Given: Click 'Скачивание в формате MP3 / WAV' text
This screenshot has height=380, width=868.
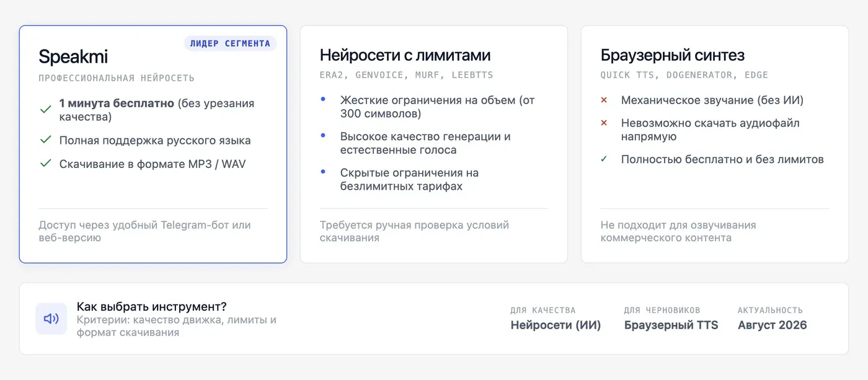Looking at the screenshot, I should coord(153,164).
